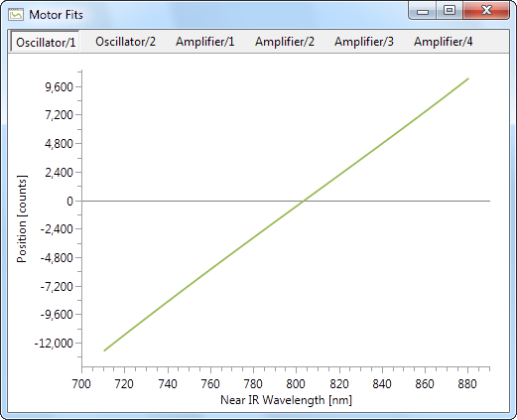The width and height of the screenshot is (517, 420).
Task: Select the Oscillator/1 tab
Action: point(46,42)
